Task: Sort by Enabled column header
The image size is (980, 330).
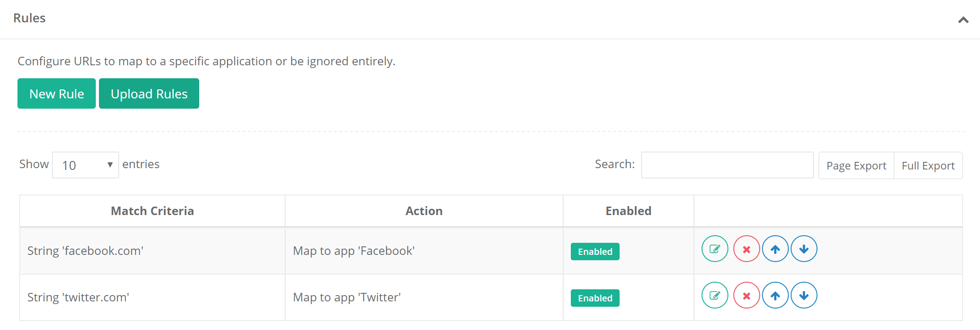Action: pos(628,211)
